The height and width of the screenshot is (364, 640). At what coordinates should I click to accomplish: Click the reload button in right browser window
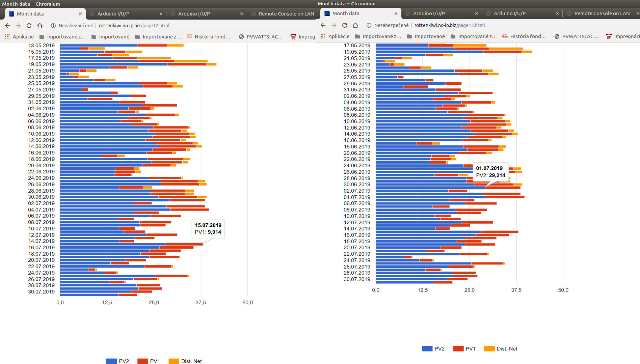click(345, 25)
